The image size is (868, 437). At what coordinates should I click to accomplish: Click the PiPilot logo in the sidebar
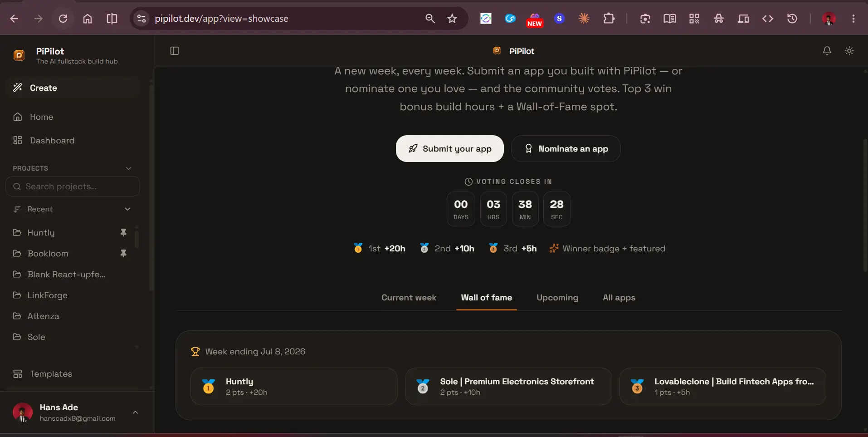click(x=19, y=55)
